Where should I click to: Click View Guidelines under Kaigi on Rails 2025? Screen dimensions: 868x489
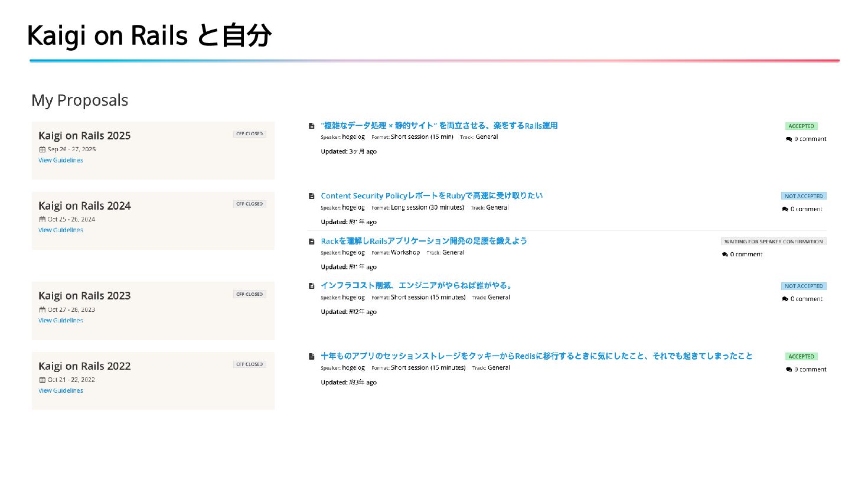(x=61, y=160)
